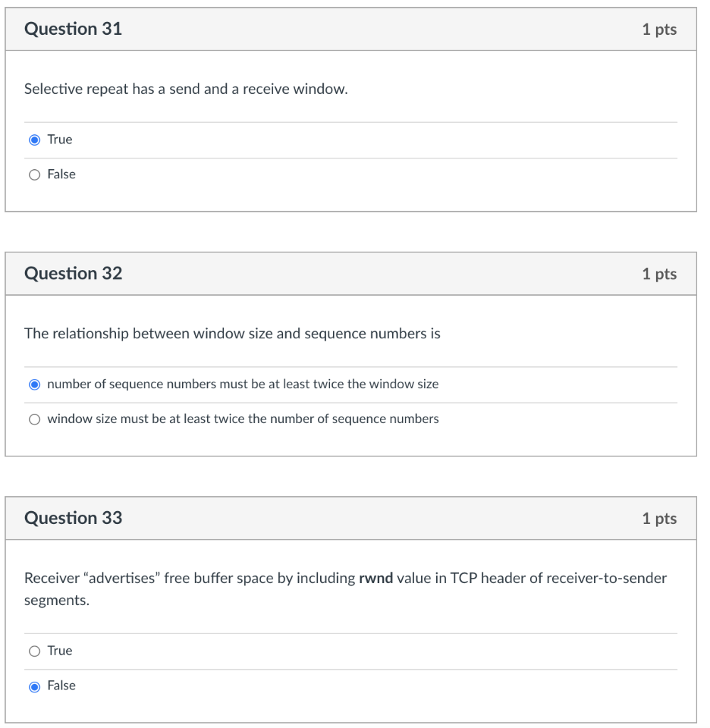Click the 'True' answer label in Question 33

pos(60,651)
